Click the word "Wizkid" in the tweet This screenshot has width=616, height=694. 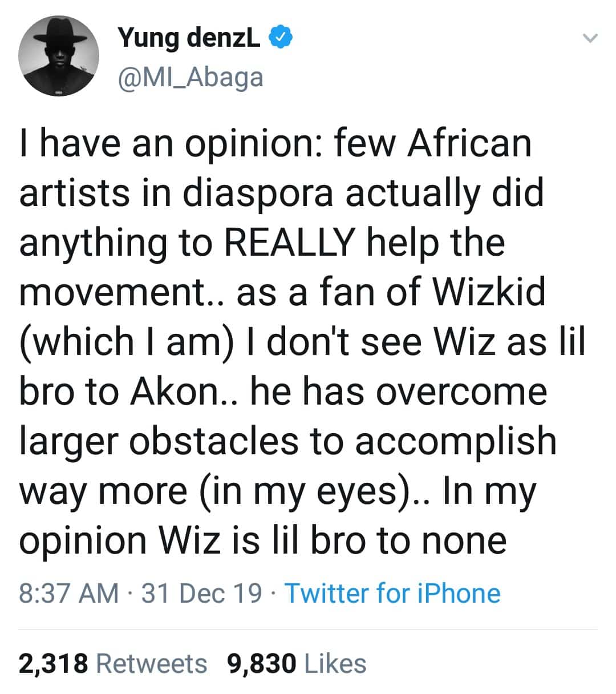[489, 293]
